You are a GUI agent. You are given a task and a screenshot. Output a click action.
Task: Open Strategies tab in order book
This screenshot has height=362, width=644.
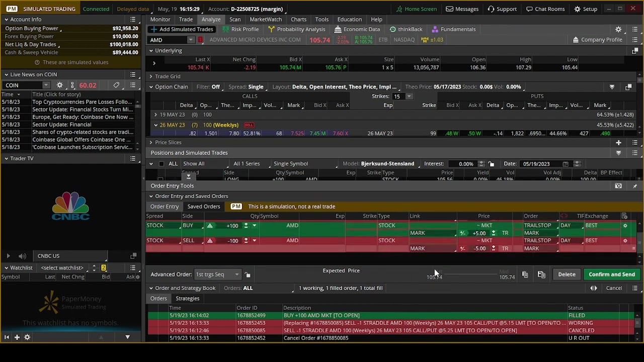(187, 299)
